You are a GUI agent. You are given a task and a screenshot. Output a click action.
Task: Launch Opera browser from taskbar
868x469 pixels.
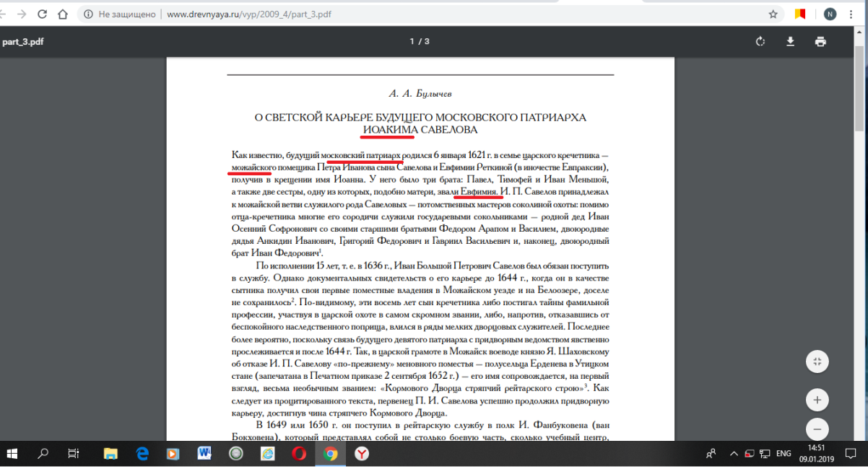(x=298, y=454)
